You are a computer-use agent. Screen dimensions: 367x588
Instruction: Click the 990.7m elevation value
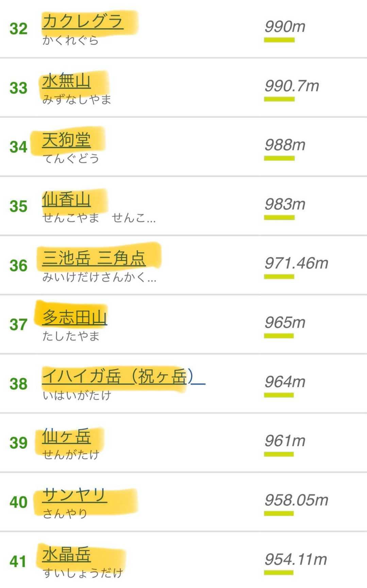(292, 86)
